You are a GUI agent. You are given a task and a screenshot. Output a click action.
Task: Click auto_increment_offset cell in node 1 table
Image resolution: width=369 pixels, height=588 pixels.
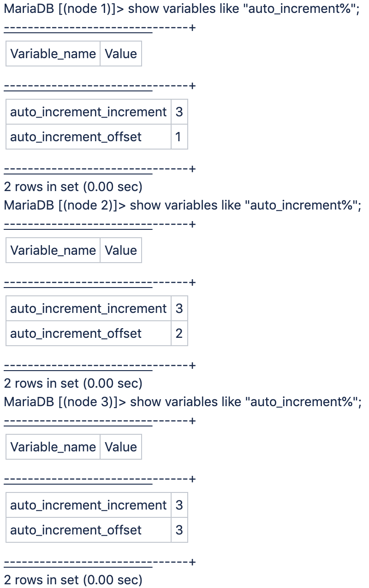pos(76,137)
